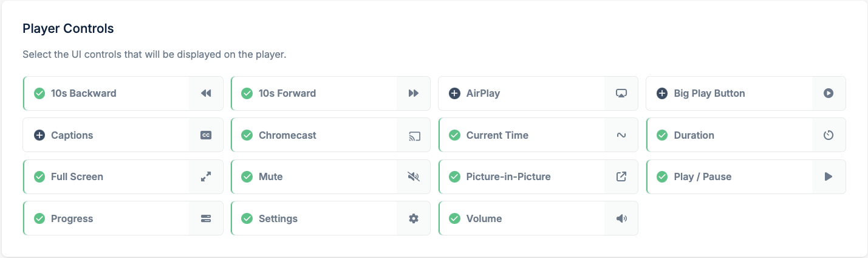Click the Big Play Button circle icon
This screenshot has width=868, height=258.
(829, 93)
